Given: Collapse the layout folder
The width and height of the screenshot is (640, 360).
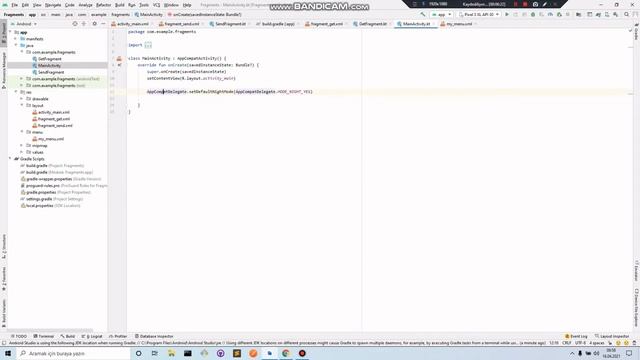Looking at the screenshot, I should tap(22, 105).
